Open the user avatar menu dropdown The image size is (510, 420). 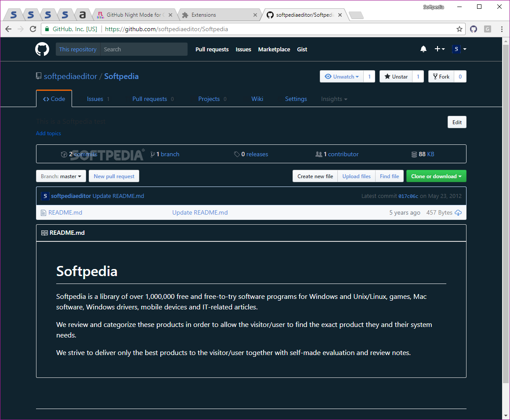tap(459, 49)
